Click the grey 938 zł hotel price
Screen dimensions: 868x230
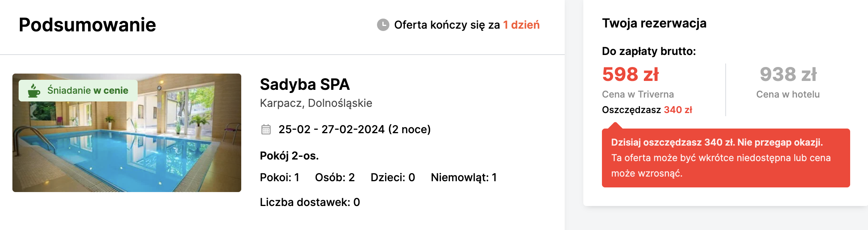(788, 74)
